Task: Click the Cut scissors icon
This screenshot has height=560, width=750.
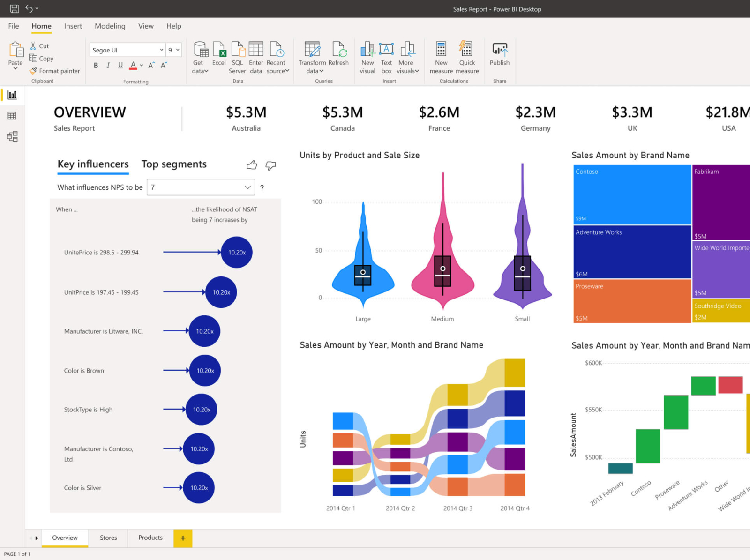Action: pos(33,46)
